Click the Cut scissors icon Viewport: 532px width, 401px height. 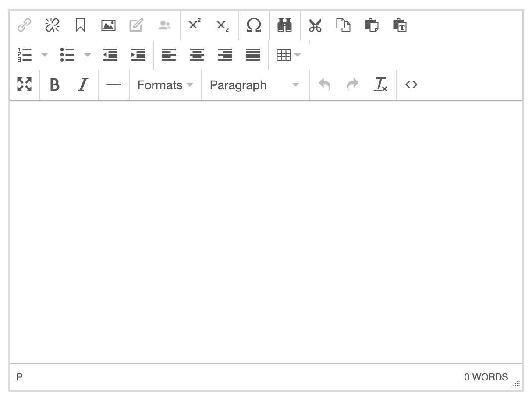[x=315, y=25]
